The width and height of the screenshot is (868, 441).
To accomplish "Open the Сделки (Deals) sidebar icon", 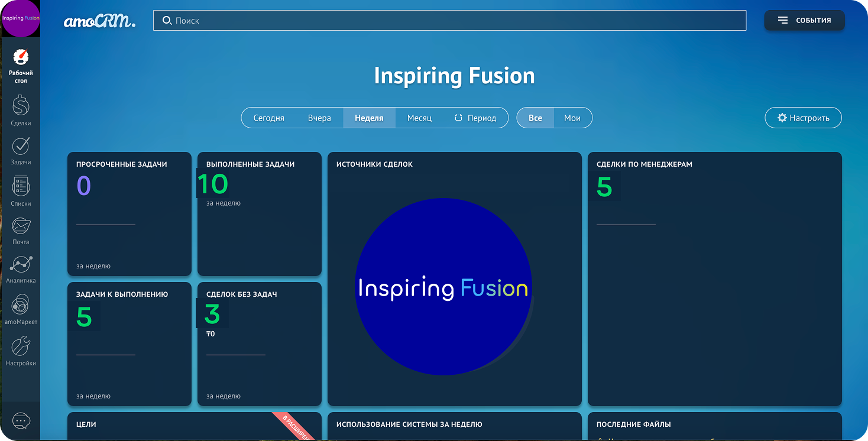I will 21,106.
